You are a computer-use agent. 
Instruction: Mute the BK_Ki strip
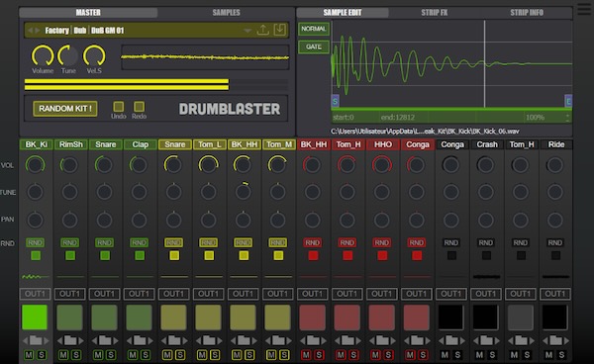pos(29,355)
